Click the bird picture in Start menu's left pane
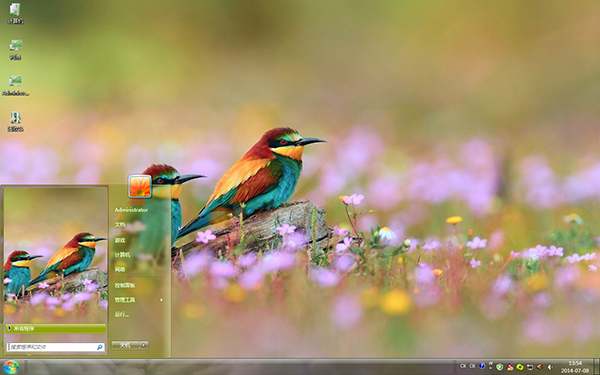The image size is (600, 375). click(56, 254)
